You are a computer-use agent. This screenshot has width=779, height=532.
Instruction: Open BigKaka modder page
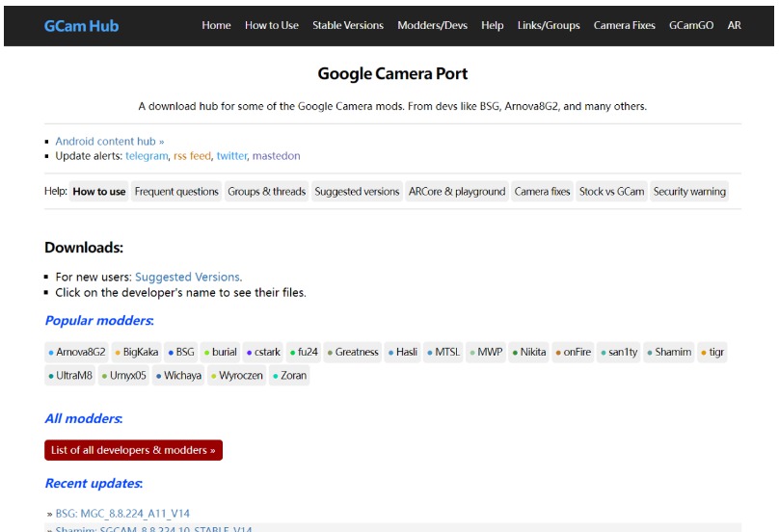(137, 352)
